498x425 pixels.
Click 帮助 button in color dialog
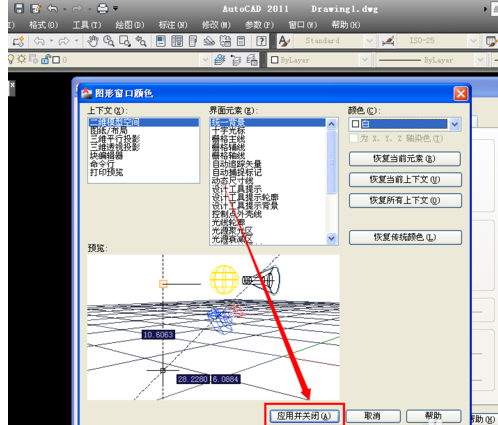pos(434,416)
